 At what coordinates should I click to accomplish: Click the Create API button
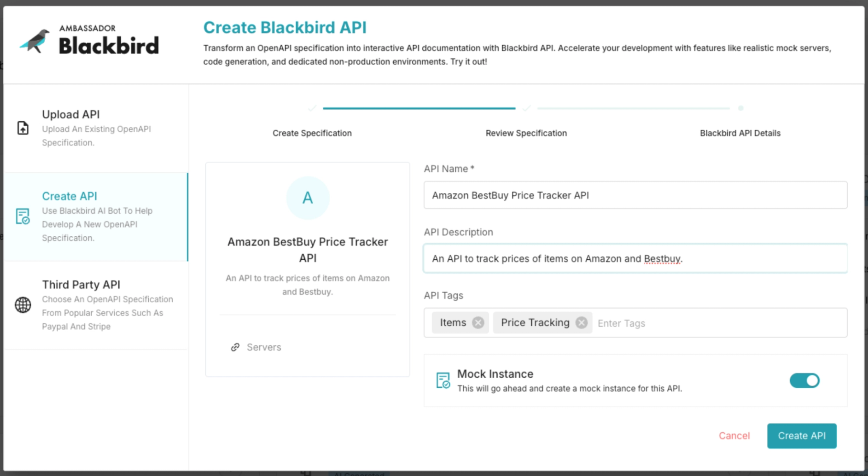802,436
